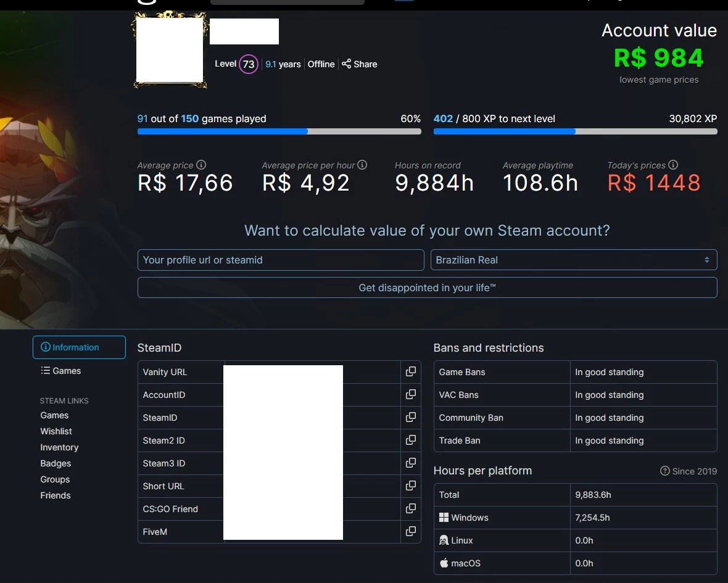This screenshot has height=583, width=728.
Task: Click info icon by Average price per hour
Action: click(x=362, y=165)
